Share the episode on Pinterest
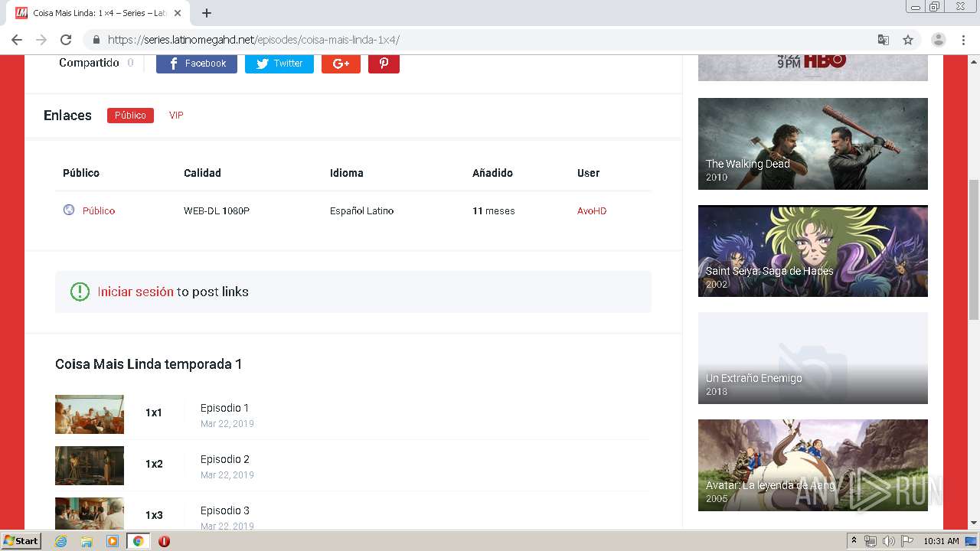Screen dimensions: 980x551 coord(384,64)
